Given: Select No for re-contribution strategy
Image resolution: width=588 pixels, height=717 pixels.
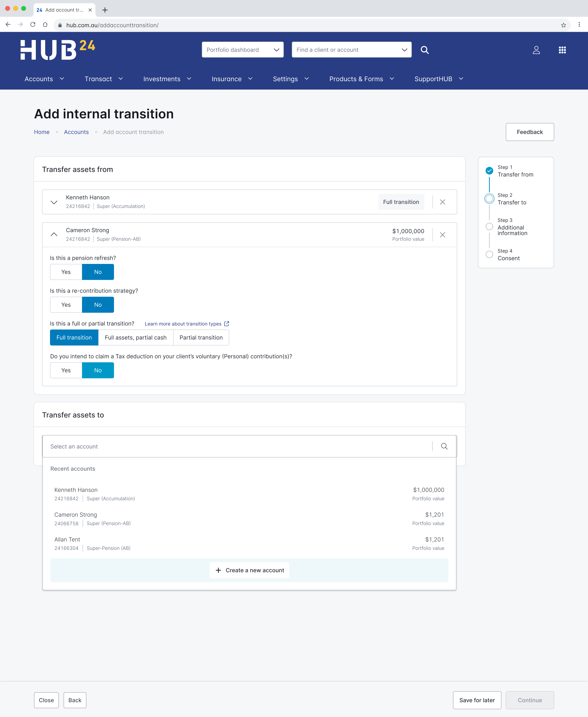Looking at the screenshot, I should (98, 305).
